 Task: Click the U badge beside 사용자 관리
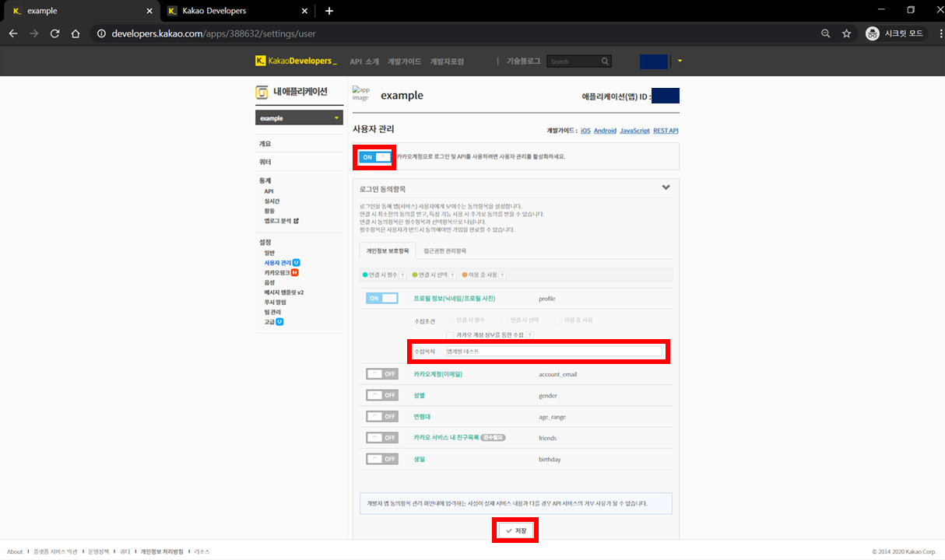click(297, 263)
